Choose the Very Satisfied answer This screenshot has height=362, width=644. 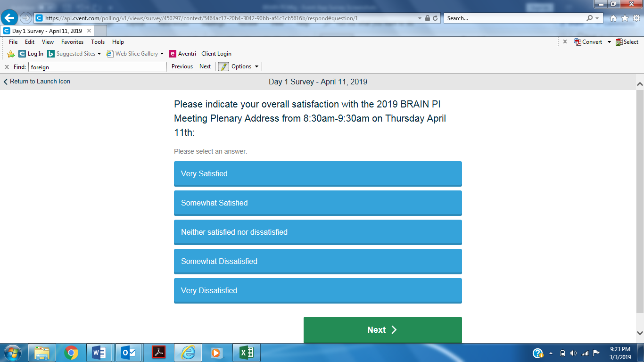pyautogui.click(x=318, y=173)
